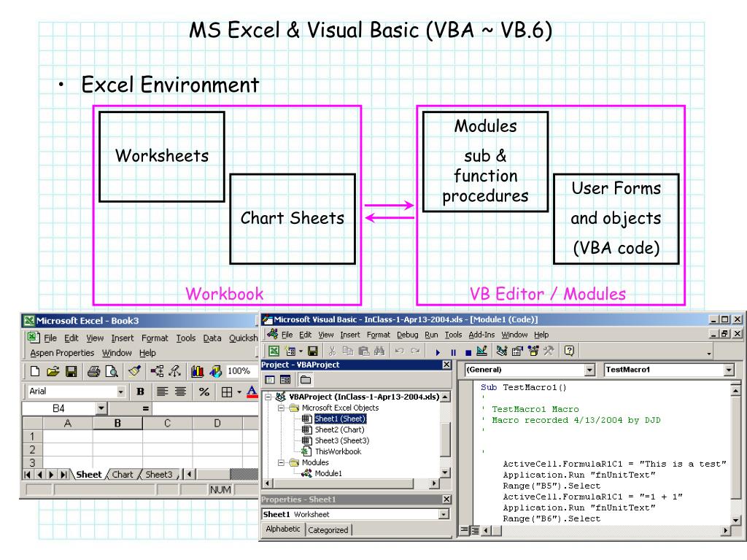Click the Excel formula bar input
Image resolution: width=747 pixels, height=560 pixels.
[x=205, y=408]
